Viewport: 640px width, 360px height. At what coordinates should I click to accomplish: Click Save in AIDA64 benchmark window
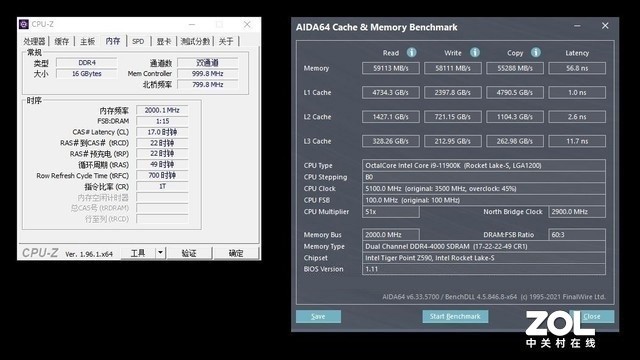[318, 316]
